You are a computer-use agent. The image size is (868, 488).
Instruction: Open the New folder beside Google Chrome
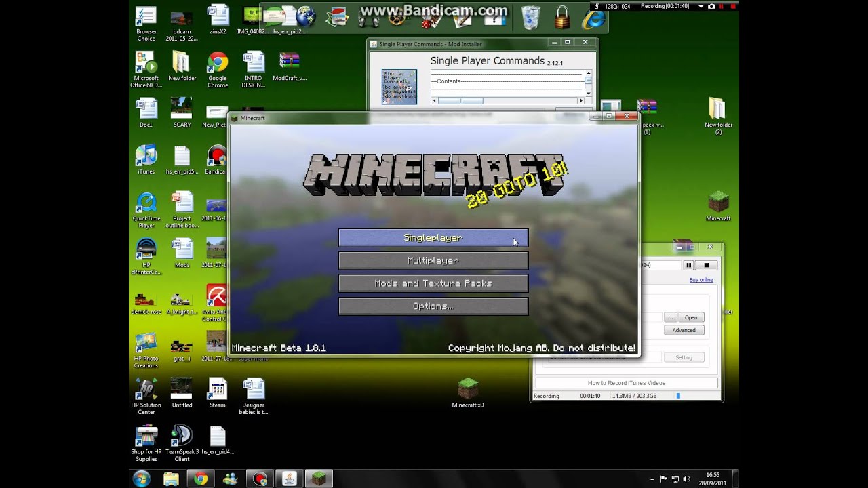tap(182, 66)
